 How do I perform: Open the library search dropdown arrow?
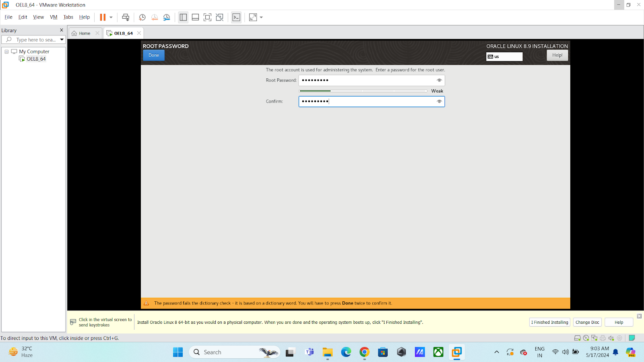coord(62,40)
